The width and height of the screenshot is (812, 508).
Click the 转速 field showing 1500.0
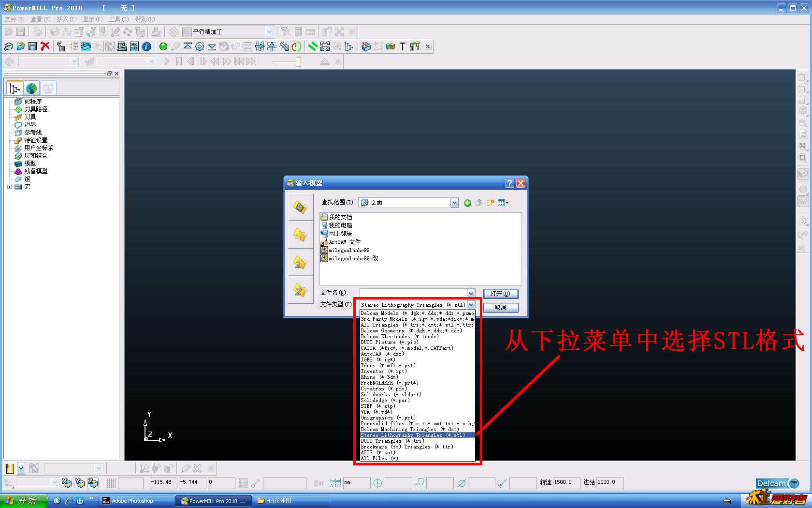[566, 482]
